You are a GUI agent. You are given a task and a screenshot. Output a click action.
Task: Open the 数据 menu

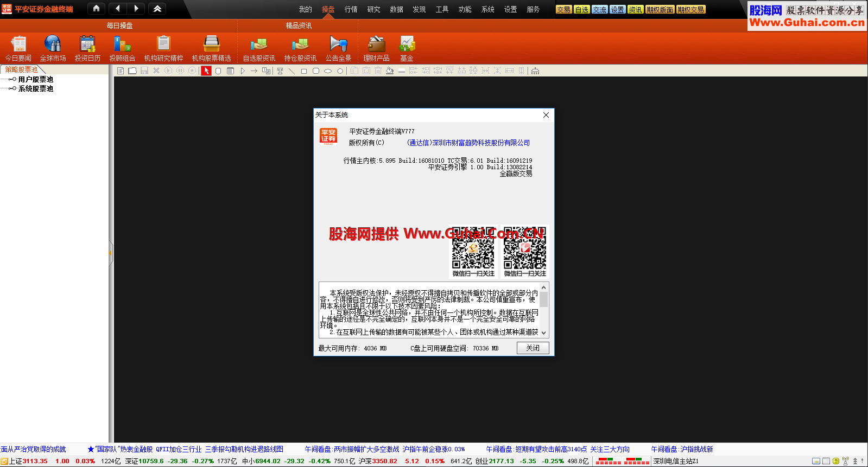(396, 9)
